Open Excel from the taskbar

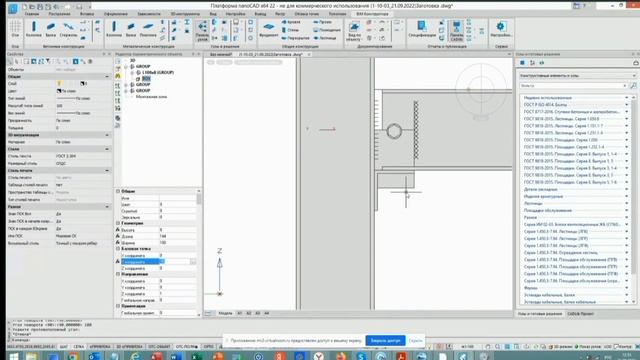click(196, 356)
